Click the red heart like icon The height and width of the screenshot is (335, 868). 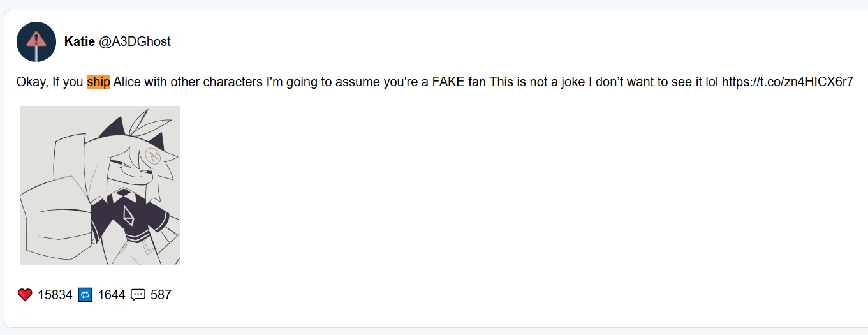(x=25, y=295)
